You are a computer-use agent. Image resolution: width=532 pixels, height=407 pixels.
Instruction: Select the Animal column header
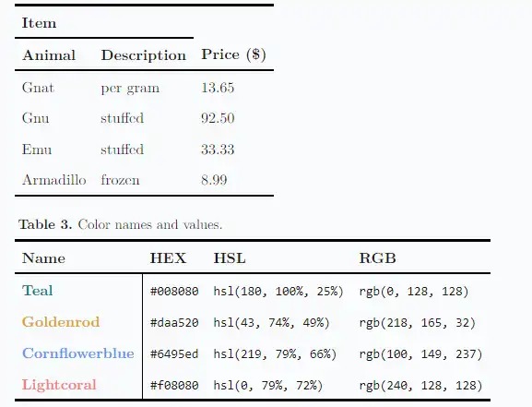pyautogui.click(x=49, y=55)
